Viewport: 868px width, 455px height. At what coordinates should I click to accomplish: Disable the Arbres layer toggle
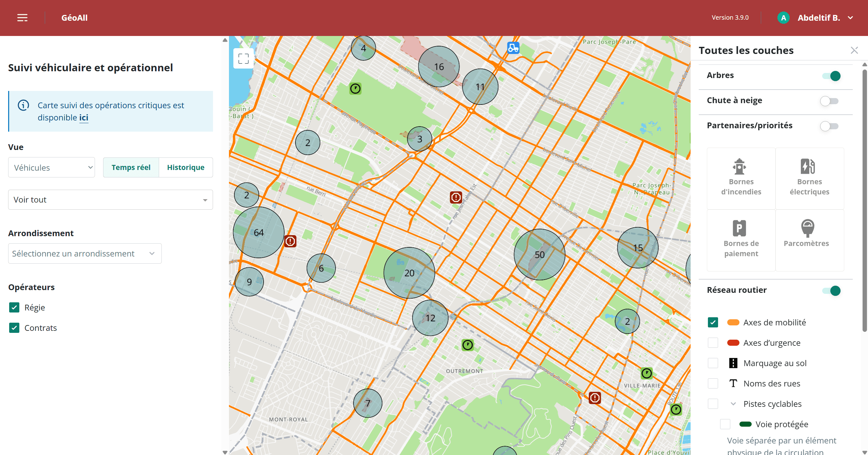[832, 76]
